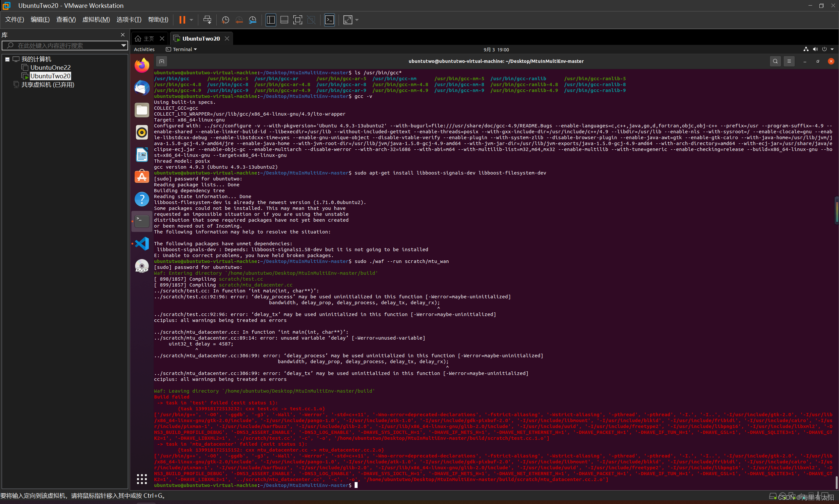Open Firefox from the Ubuntu dock
The image size is (839, 504).
[142, 65]
